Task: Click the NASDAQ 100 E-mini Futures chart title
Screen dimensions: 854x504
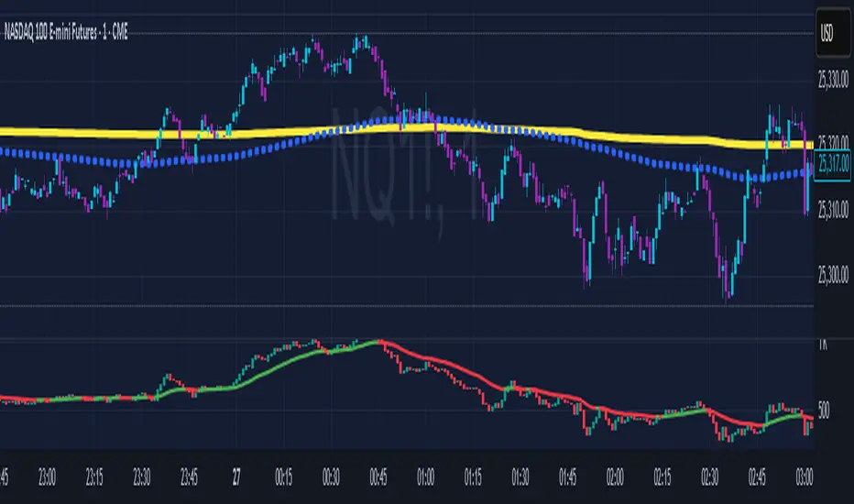Action: click(66, 32)
